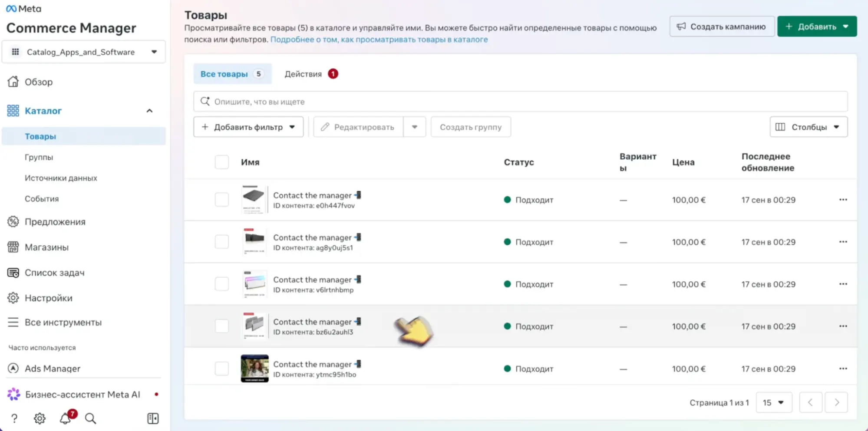Click the Редактировать button
Viewport: 868px width, 431px height.
pyautogui.click(x=358, y=127)
